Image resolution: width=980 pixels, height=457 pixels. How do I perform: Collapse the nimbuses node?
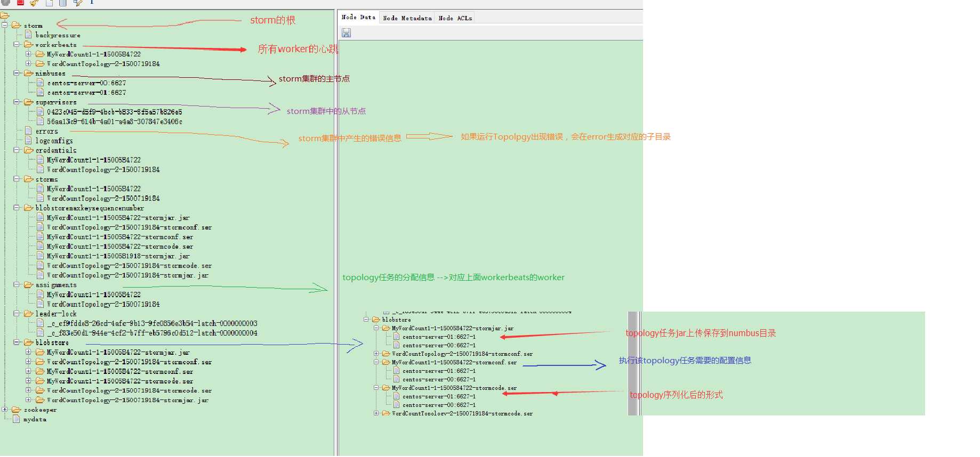pos(17,73)
